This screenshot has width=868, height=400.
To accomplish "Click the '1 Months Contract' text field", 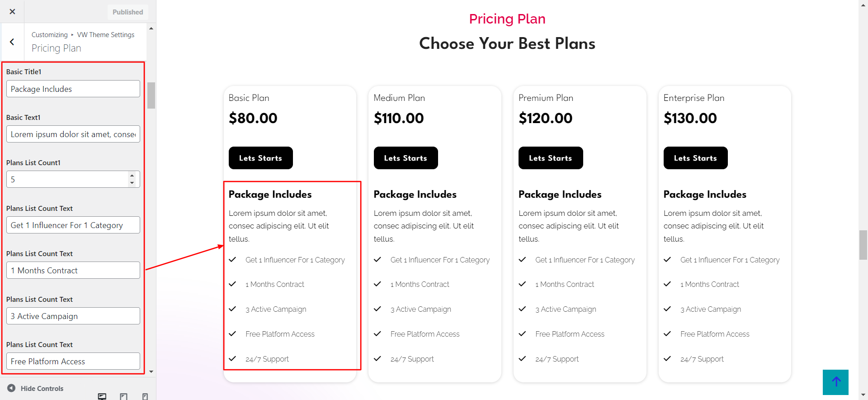I will [x=73, y=271].
